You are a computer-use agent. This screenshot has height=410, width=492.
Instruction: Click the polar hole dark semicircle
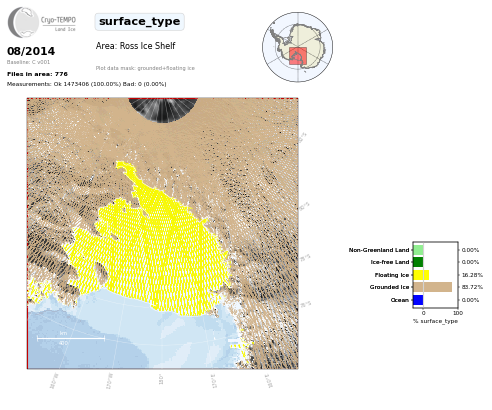(163, 110)
